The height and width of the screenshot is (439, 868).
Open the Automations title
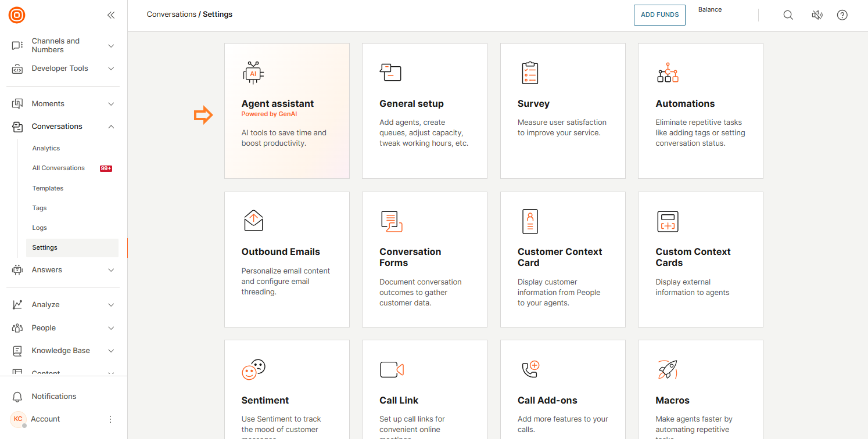[x=685, y=104]
